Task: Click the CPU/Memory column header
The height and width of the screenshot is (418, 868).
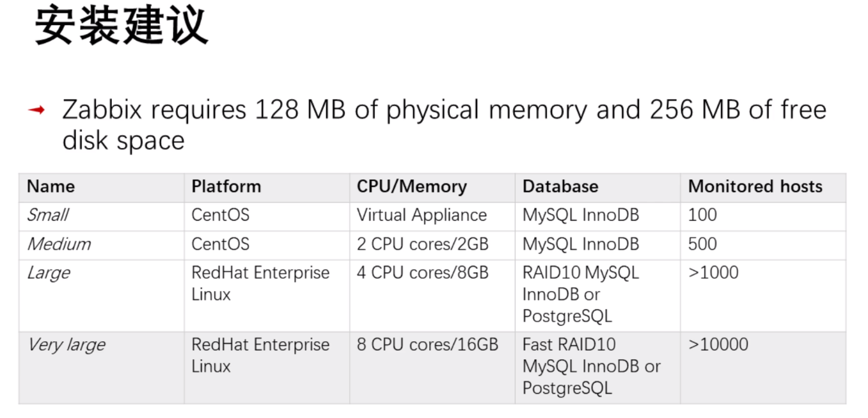Action: (412, 186)
